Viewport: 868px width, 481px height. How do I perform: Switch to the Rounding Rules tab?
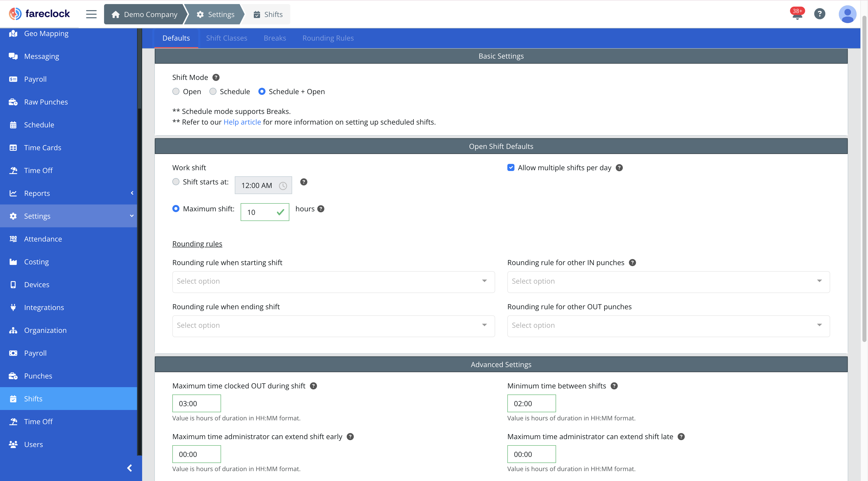point(328,38)
